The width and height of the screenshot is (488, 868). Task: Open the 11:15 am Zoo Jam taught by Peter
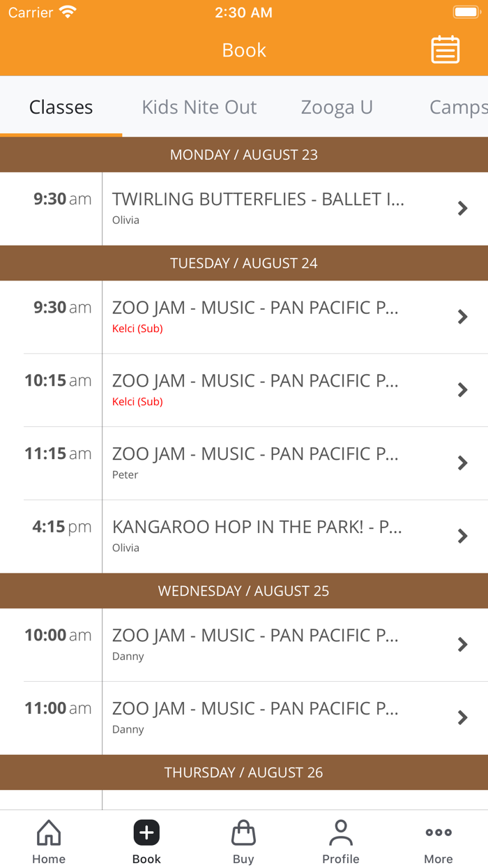(279, 463)
